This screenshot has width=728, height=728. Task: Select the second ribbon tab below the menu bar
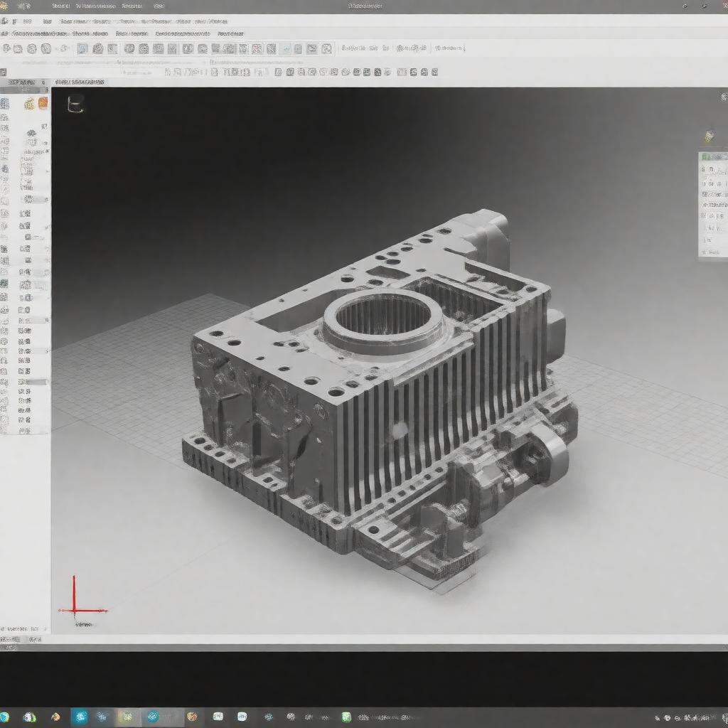[x=90, y=33]
